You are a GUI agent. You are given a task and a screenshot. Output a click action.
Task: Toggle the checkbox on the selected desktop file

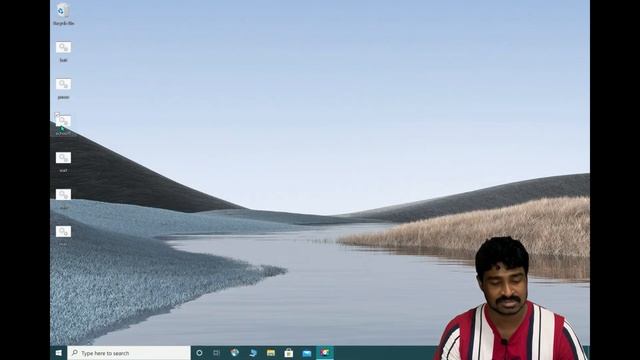click(x=57, y=115)
